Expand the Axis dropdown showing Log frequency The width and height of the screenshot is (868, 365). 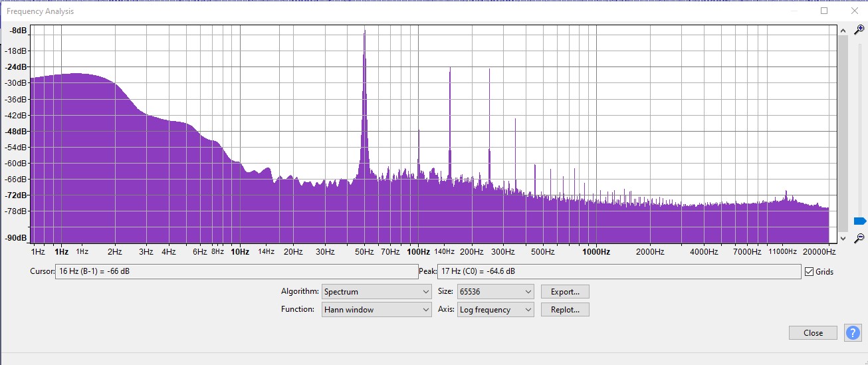click(x=496, y=310)
